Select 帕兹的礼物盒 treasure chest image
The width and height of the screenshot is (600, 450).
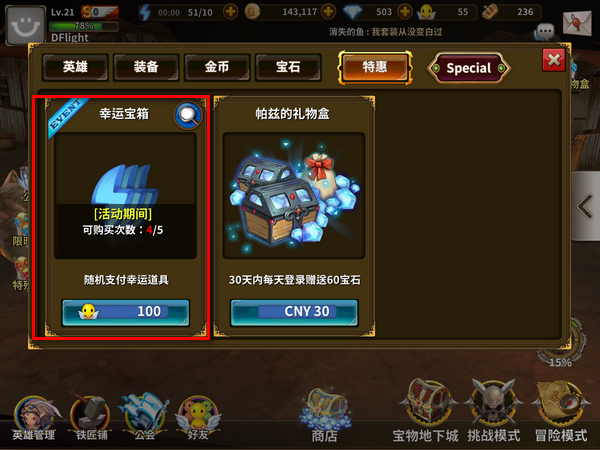294,196
